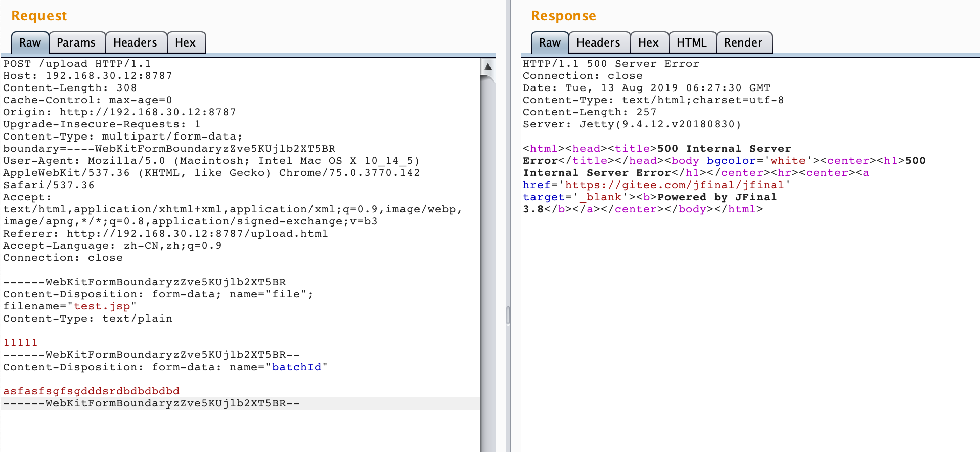Viewport: 980px width, 452px height.
Task: Click the 'Connection: close' line in request
Action: 63,258
